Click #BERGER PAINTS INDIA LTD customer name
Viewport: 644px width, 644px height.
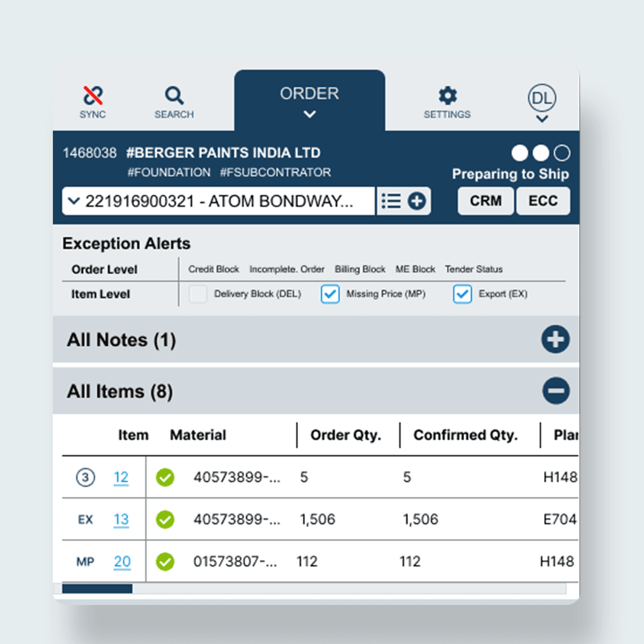point(223,153)
